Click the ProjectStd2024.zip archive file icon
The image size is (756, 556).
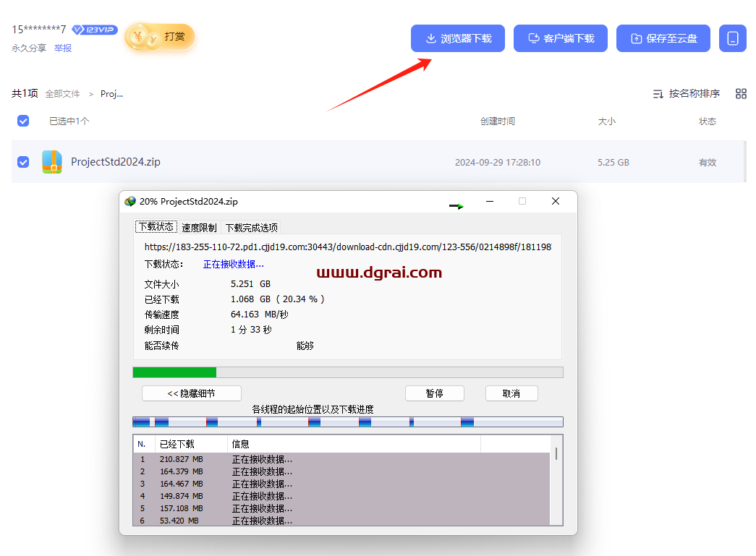point(52,162)
